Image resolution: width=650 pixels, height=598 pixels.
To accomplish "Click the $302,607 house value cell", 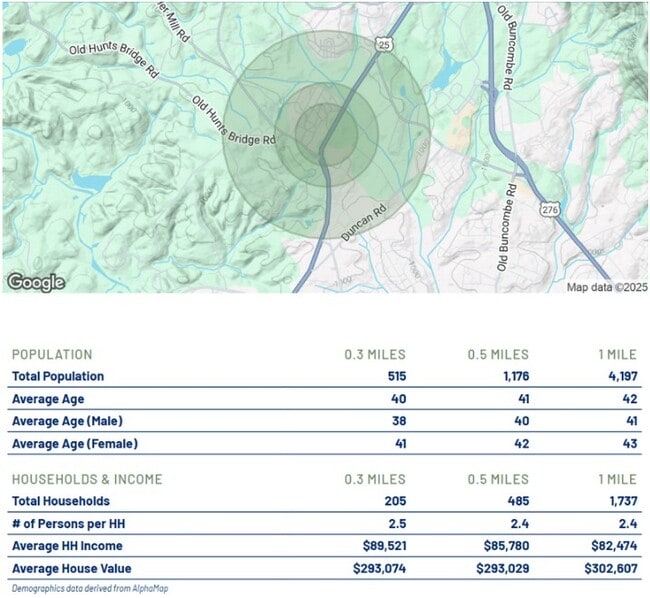I will pos(610,568).
